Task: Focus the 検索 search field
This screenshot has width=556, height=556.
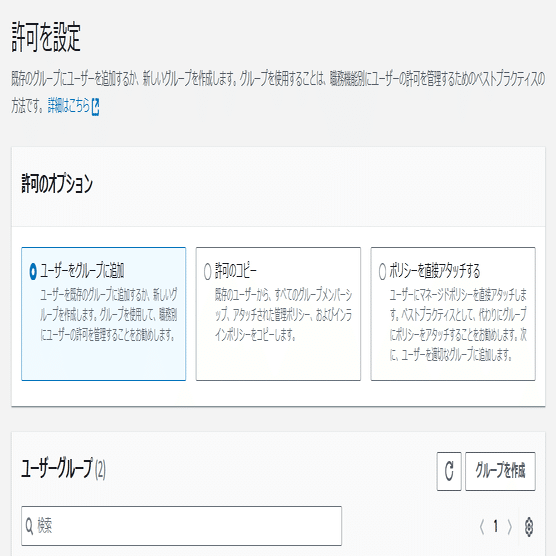Action: point(182,526)
